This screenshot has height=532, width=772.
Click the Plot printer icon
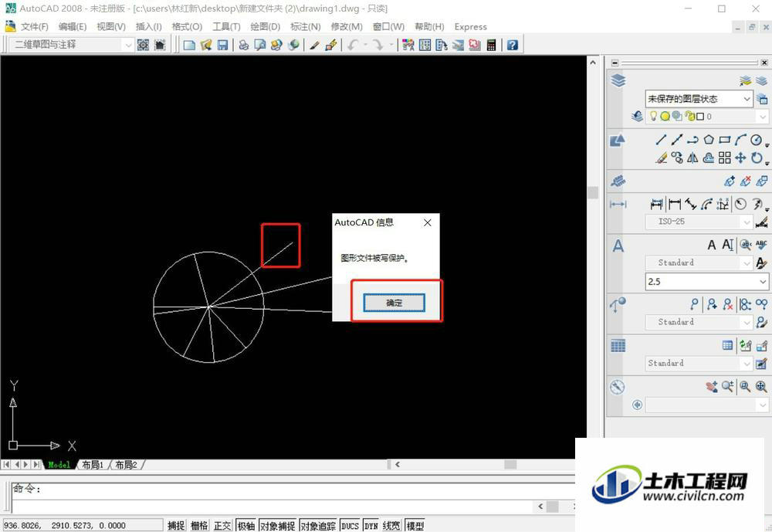pyautogui.click(x=243, y=46)
